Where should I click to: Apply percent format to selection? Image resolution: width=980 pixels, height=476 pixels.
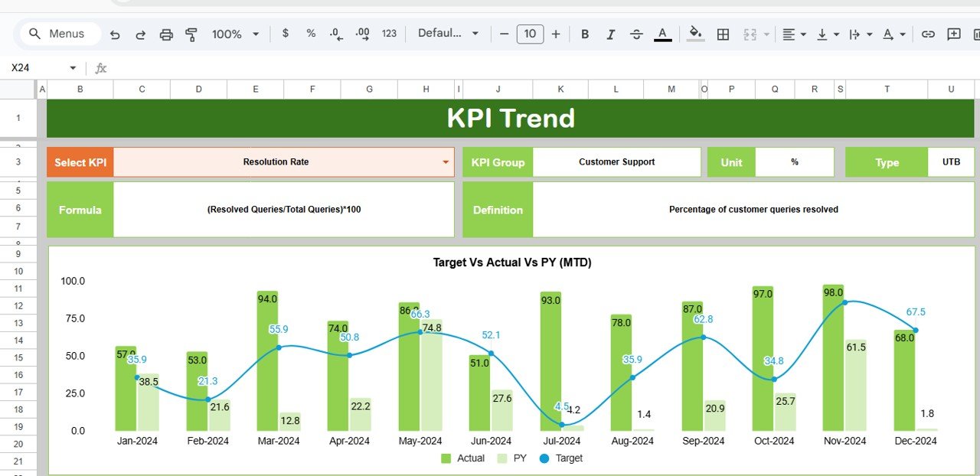tap(310, 34)
